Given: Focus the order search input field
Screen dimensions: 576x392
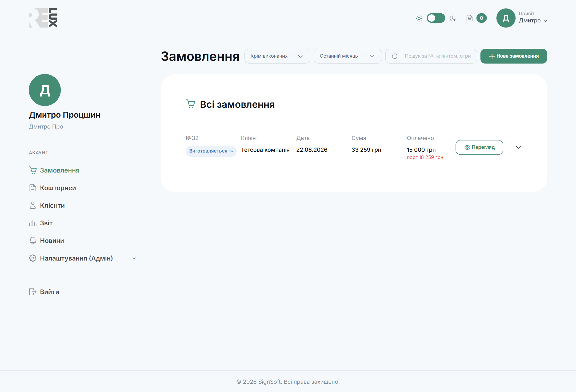Looking at the screenshot, I should pos(431,56).
